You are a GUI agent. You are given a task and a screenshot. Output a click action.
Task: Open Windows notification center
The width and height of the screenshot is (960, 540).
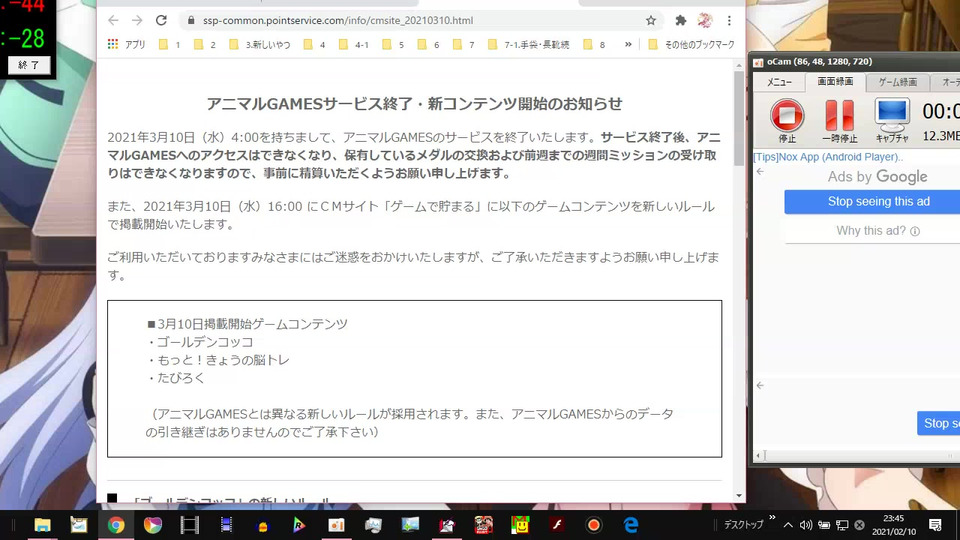click(x=935, y=525)
